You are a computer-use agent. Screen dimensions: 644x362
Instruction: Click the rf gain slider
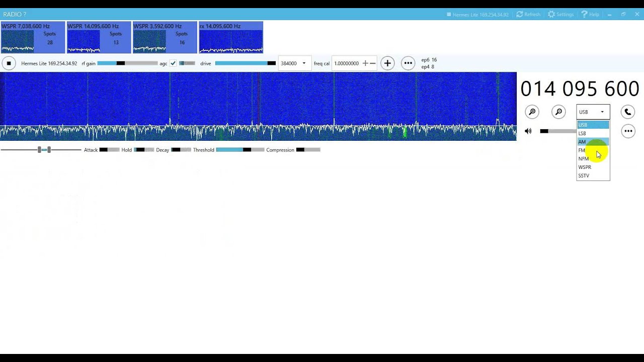[127, 63]
